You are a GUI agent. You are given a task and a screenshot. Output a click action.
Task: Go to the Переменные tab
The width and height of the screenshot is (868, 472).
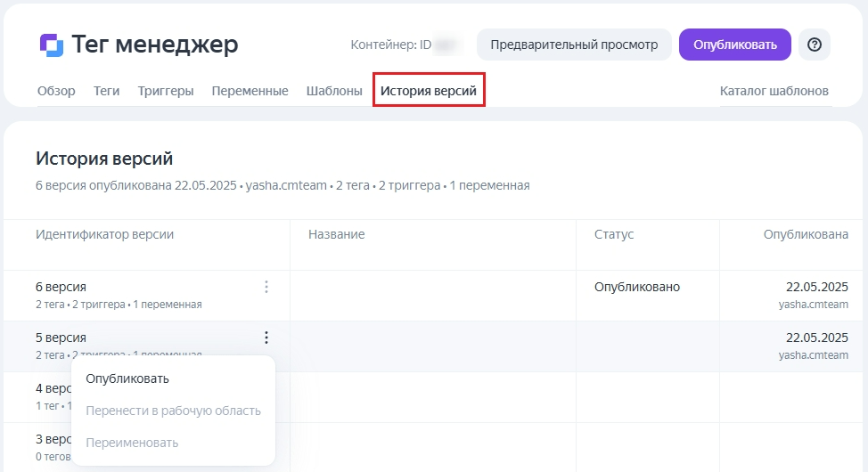coord(250,91)
